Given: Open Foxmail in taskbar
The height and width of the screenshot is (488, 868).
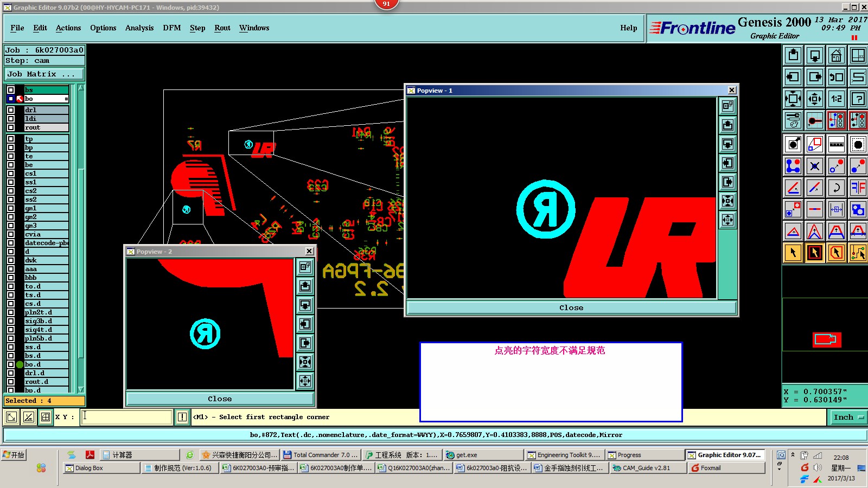Looking at the screenshot, I should [x=726, y=468].
